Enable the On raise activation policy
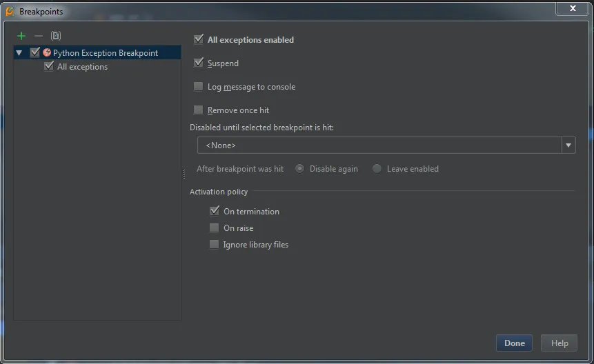This screenshot has width=594, height=364. tap(215, 228)
